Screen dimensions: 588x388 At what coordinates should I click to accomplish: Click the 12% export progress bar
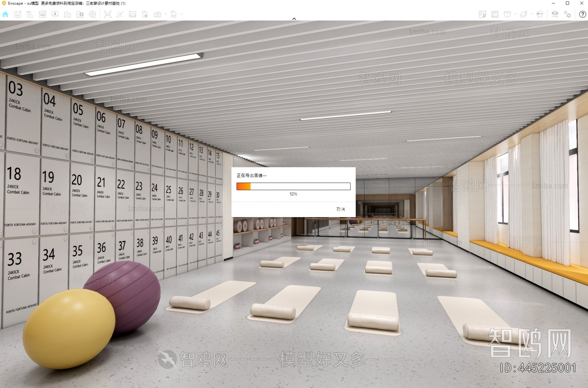(x=293, y=186)
